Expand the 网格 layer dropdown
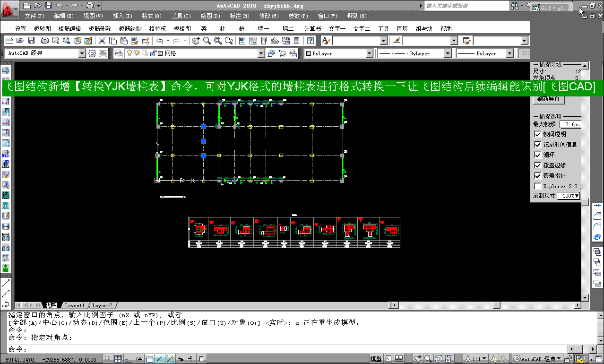Image resolution: width=604 pixels, height=364 pixels. pyautogui.click(x=261, y=53)
